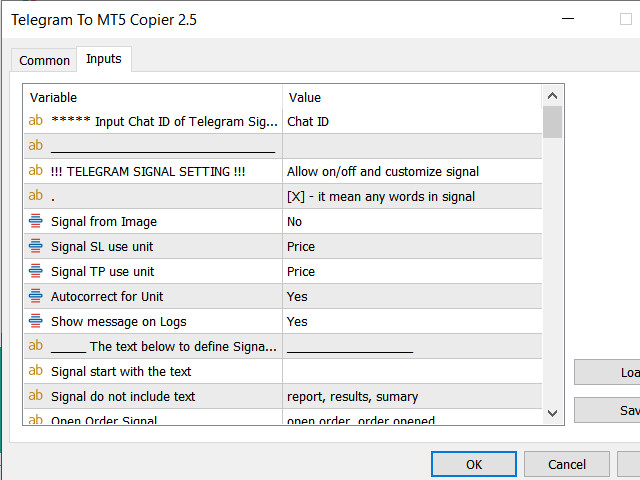Select the 'Show message on Logs' variable name
The image size is (640, 480).
(x=118, y=322)
